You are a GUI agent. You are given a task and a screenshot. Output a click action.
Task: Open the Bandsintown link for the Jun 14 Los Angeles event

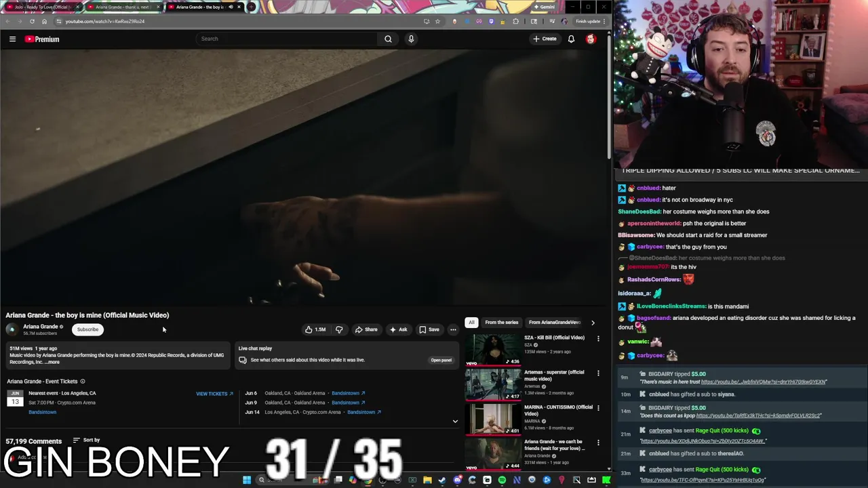click(363, 412)
